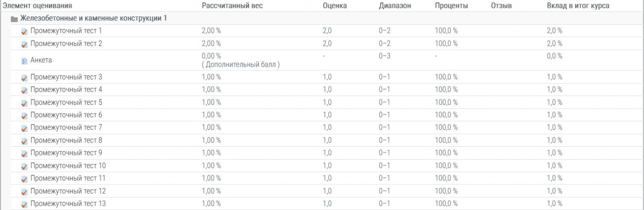Image resolution: width=644 pixels, height=210 pixels.
Task: Click the Элемент оценивания column header
Action: (38, 6)
